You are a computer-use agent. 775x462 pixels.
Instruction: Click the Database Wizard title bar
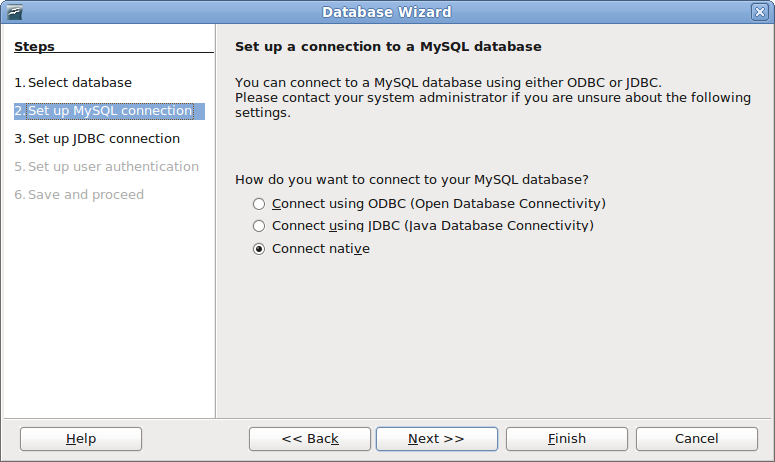(x=387, y=12)
